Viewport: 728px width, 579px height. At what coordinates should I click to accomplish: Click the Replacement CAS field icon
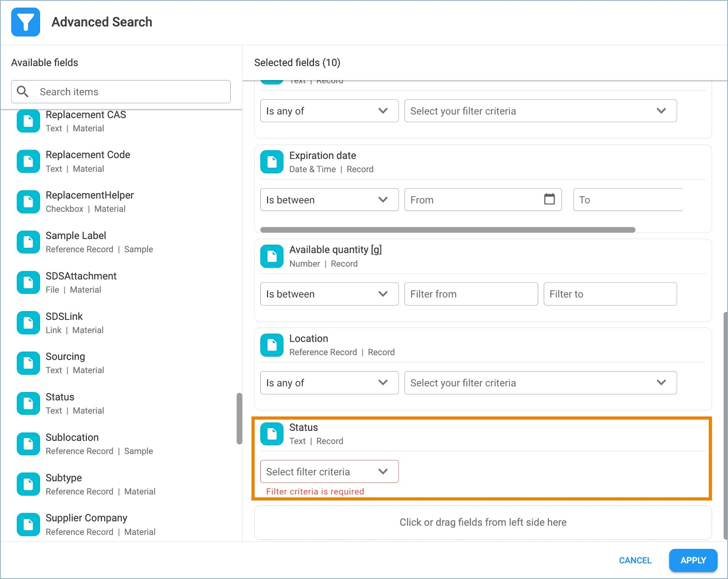click(x=28, y=121)
